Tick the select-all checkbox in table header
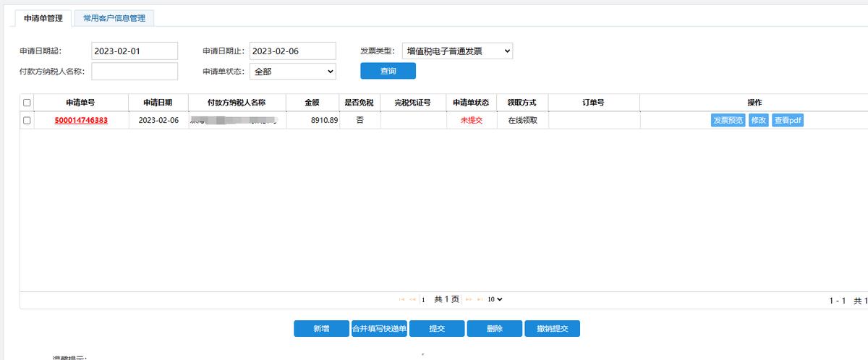The height and width of the screenshot is (360, 868). pos(27,103)
